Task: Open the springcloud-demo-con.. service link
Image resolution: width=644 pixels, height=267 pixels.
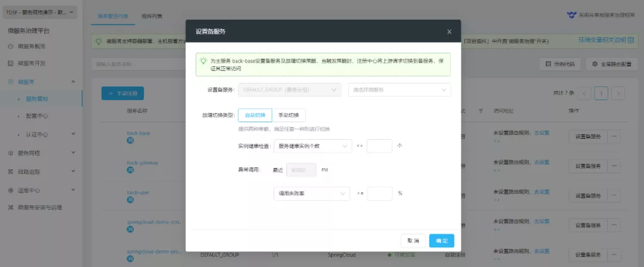Action: pyautogui.click(x=154, y=222)
